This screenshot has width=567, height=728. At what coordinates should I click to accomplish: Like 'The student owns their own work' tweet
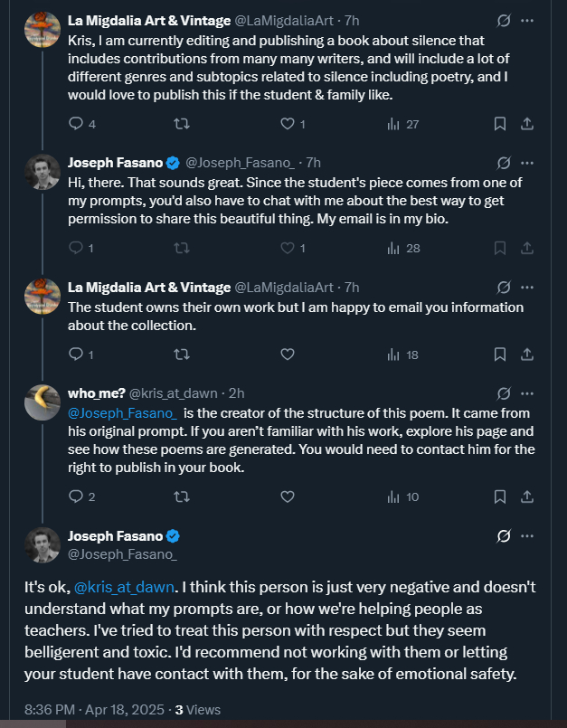pos(288,355)
